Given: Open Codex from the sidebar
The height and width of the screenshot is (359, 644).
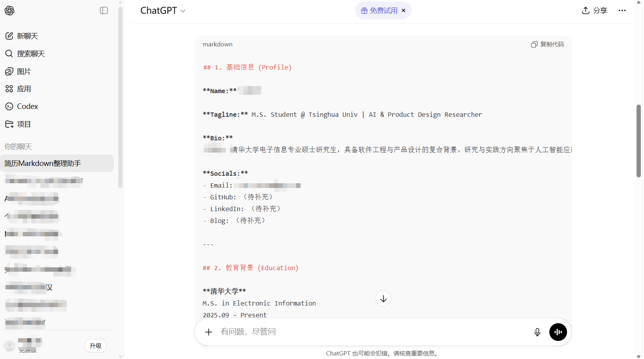Looking at the screenshot, I should click(x=27, y=107).
